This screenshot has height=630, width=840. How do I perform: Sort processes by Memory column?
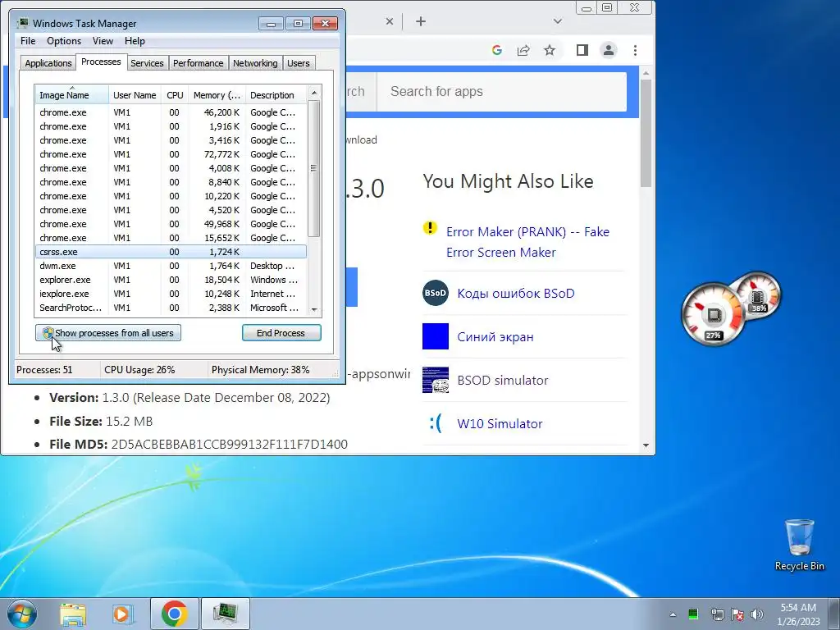pos(217,95)
